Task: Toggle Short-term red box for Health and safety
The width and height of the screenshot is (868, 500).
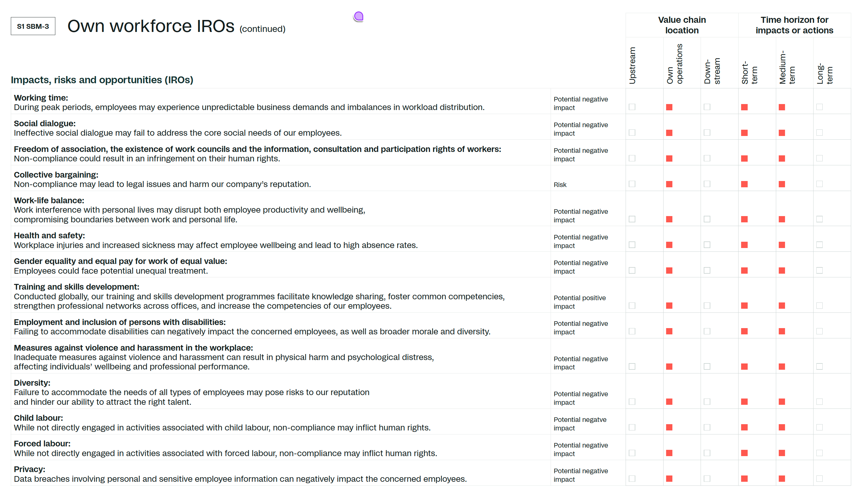Action: [744, 245]
